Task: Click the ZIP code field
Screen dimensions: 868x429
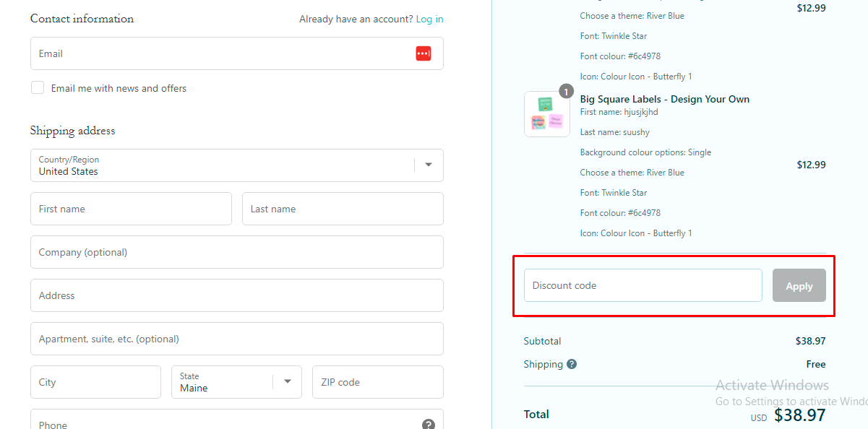Action: pos(378,382)
